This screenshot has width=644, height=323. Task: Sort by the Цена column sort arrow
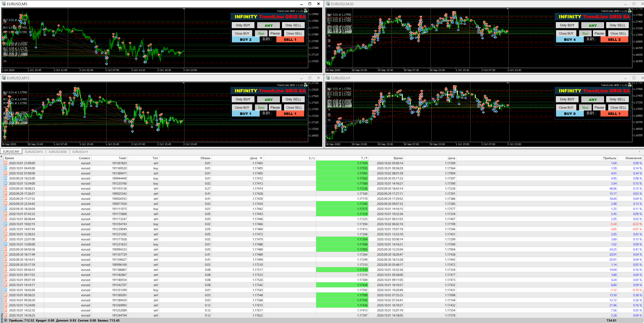click(261, 158)
